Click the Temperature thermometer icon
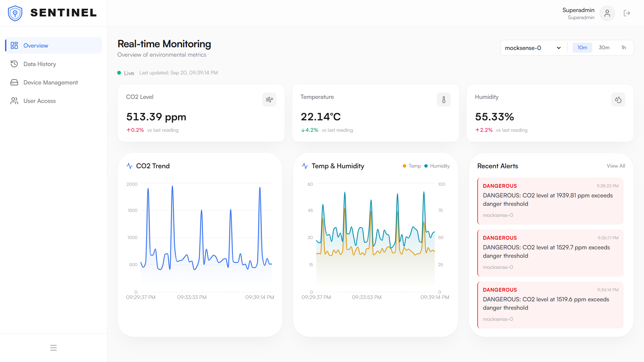Screen dimensions: 644x362 click(x=444, y=100)
